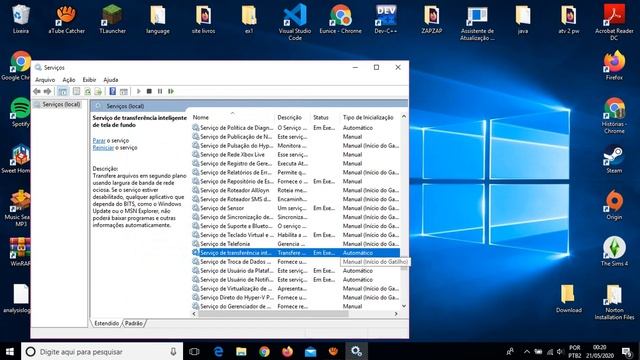The height and width of the screenshot is (360, 640).
Task: Click the volume icon in system tray
Action: pyautogui.click(x=560, y=351)
